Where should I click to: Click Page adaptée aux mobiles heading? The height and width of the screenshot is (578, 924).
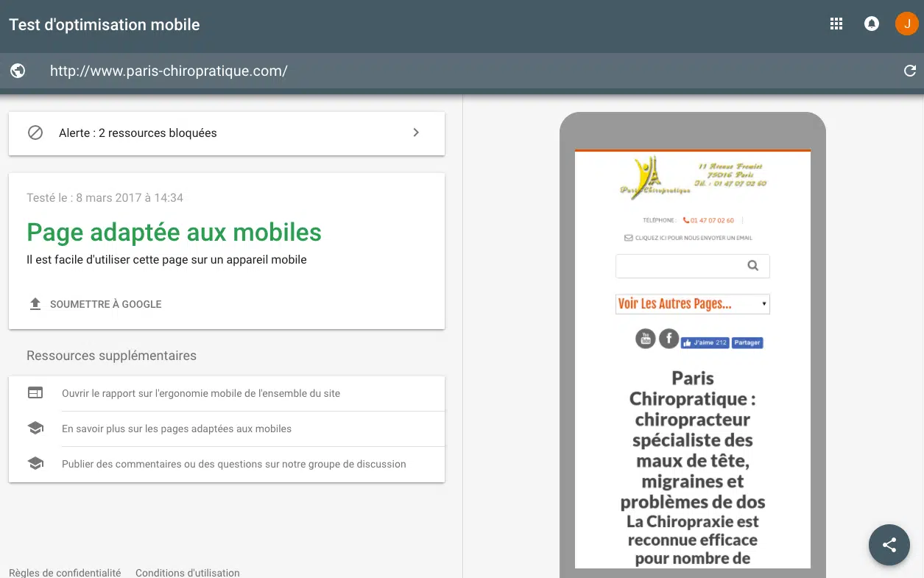174,232
